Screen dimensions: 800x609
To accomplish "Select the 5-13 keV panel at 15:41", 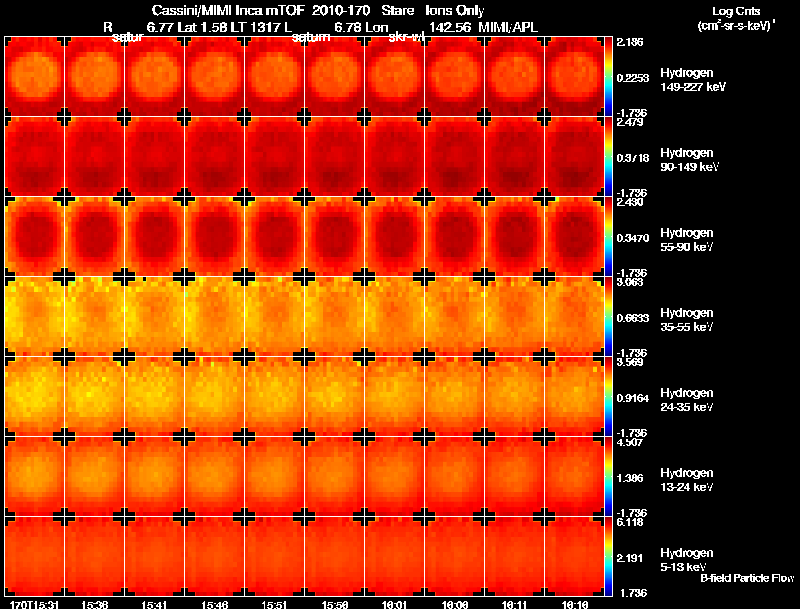I will click(x=155, y=557).
